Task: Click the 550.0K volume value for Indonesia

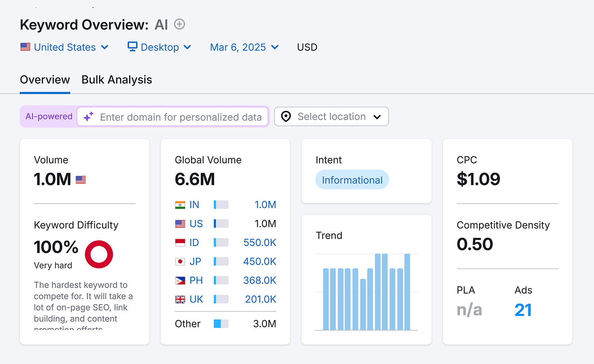Action: 260,243
